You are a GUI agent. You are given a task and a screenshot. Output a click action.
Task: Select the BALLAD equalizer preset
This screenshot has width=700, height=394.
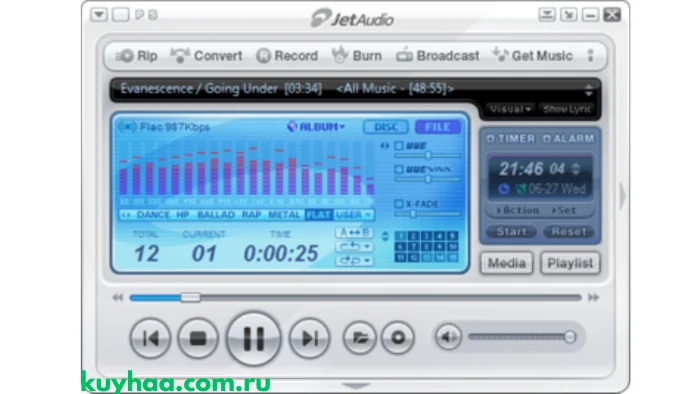[216, 215]
